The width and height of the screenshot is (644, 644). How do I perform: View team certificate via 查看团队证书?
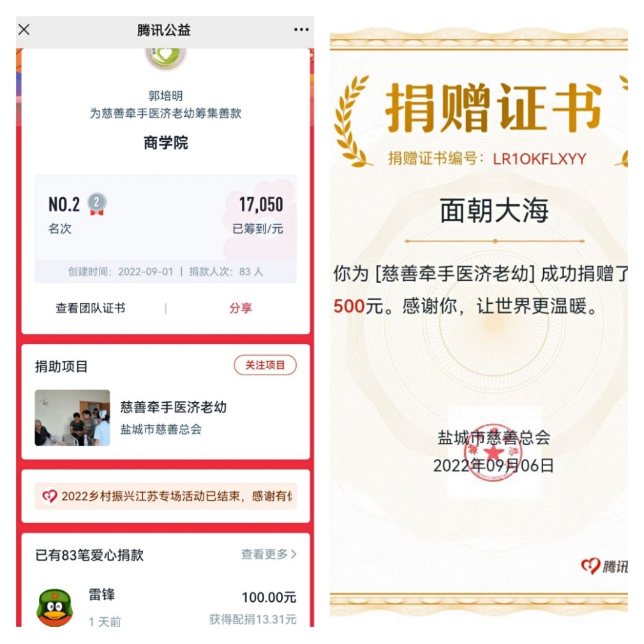91,308
